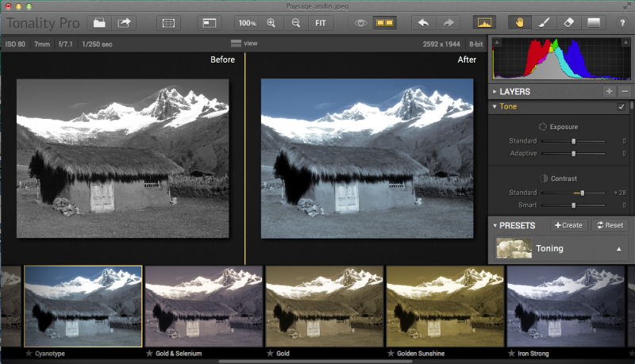635x364 pixels.
Task: Select the Gold & Selenium preset thumbnail
Action: (x=204, y=305)
